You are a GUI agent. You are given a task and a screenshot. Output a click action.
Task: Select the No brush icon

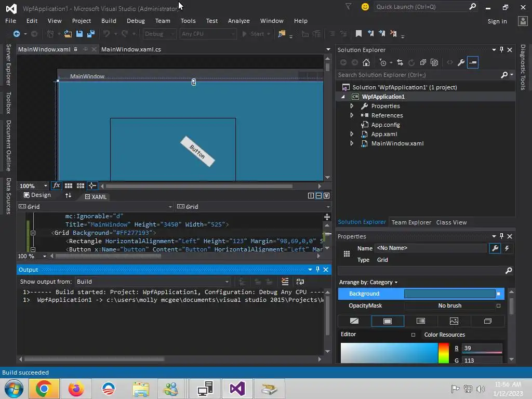(354, 321)
